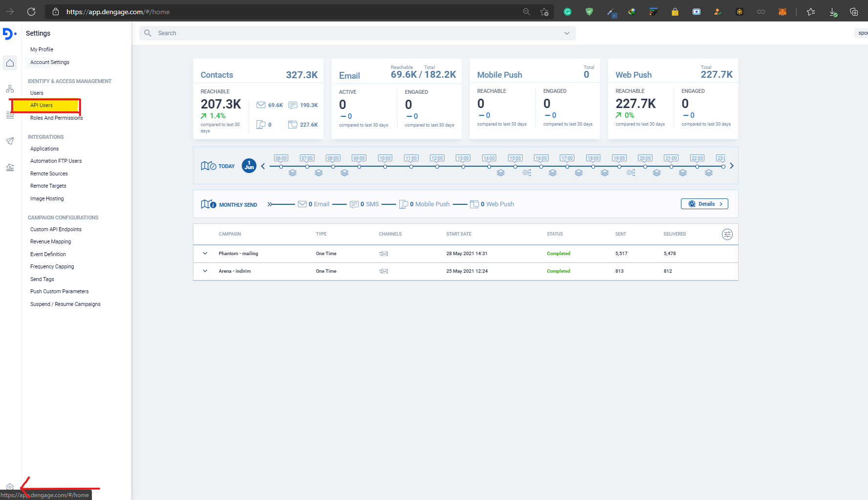Viewport: 868px width, 500px height.
Task: Open the Home dashboard icon in sidebar
Action: click(x=10, y=63)
